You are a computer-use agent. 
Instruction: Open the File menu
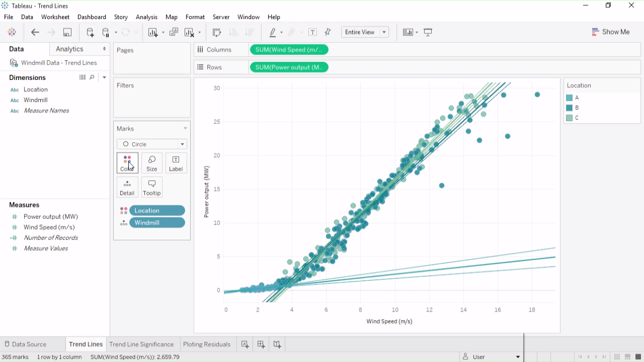click(x=9, y=17)
